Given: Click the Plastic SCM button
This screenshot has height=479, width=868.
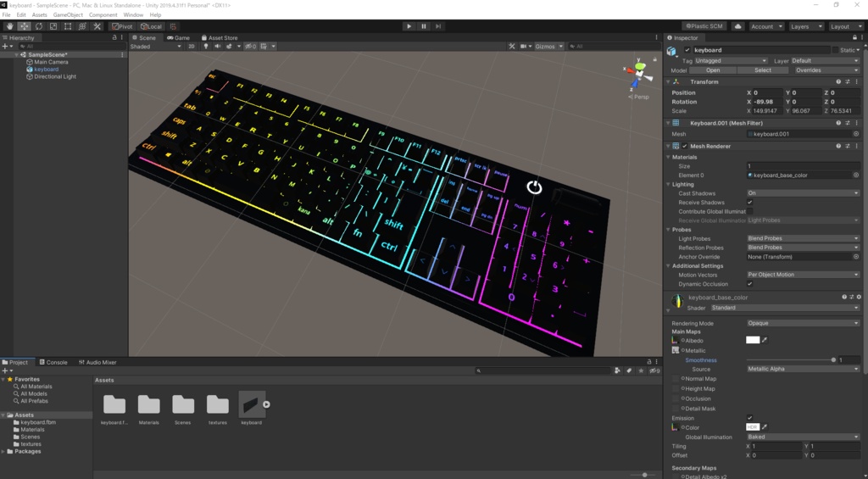Looking at the screenshot, I should click(x=704, y=26).
